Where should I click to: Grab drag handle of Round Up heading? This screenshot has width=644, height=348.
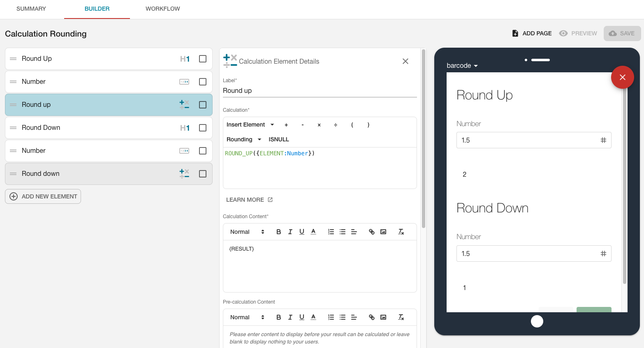point(13,59)
